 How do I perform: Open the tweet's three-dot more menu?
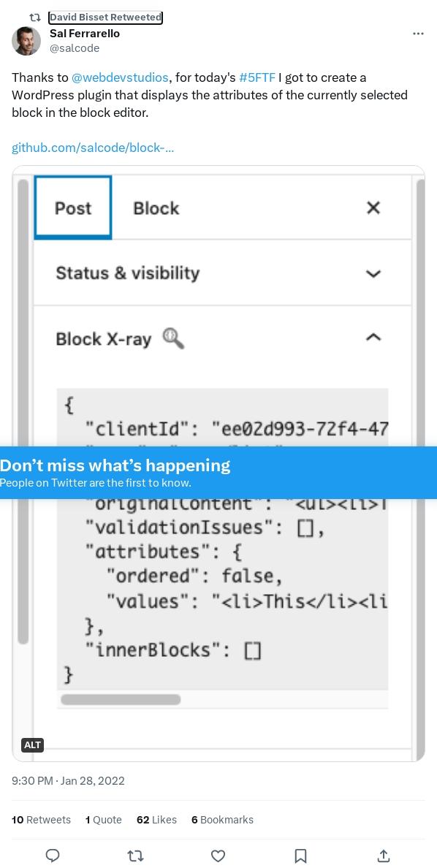419,34
